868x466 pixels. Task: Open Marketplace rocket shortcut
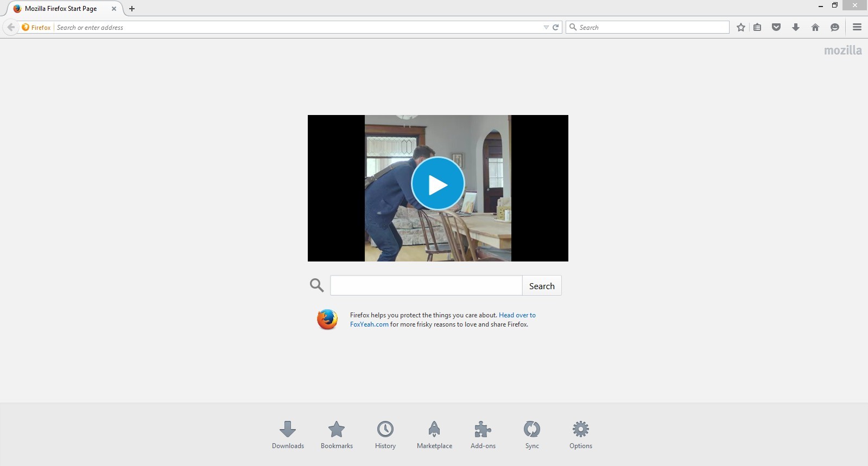click(434, 435)
